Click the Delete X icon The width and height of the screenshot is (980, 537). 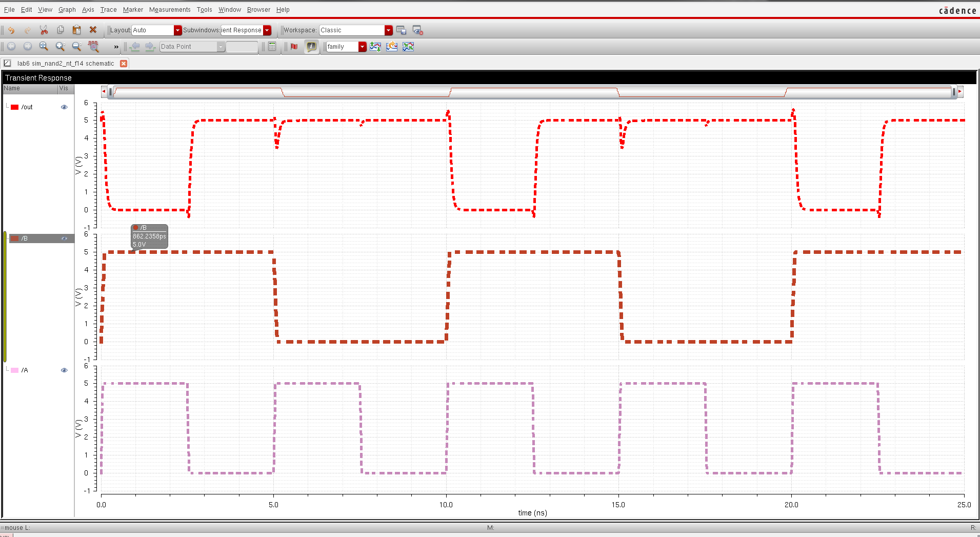point(93,30)
